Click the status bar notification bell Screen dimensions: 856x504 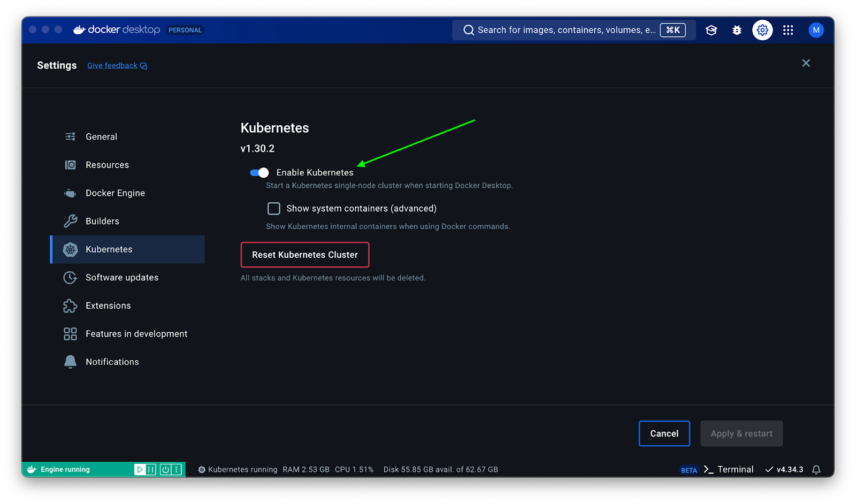point(816,469)
